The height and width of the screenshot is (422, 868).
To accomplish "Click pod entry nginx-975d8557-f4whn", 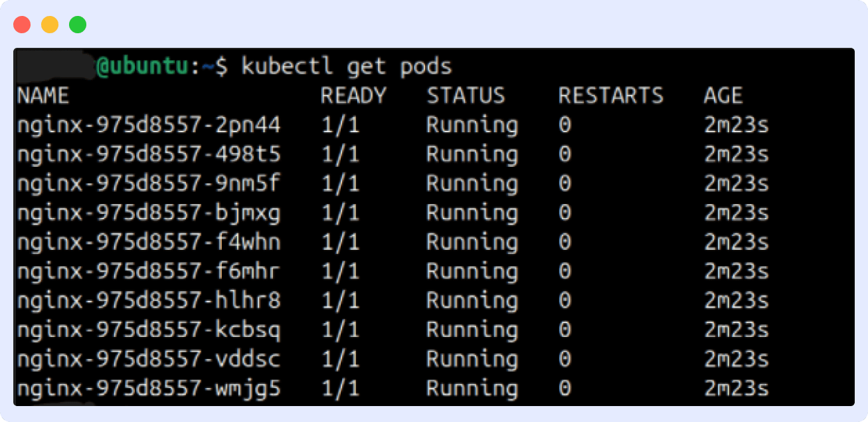I will coord(147,242).
